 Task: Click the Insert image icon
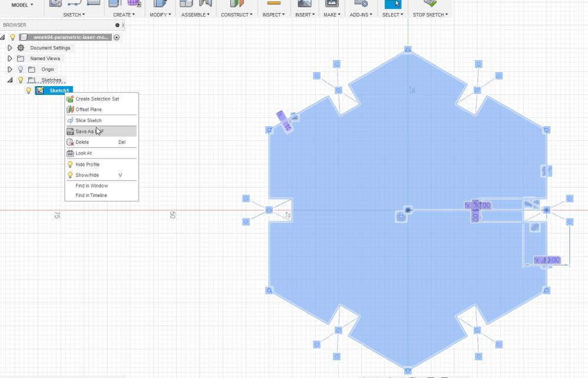(x=305, y=4)
